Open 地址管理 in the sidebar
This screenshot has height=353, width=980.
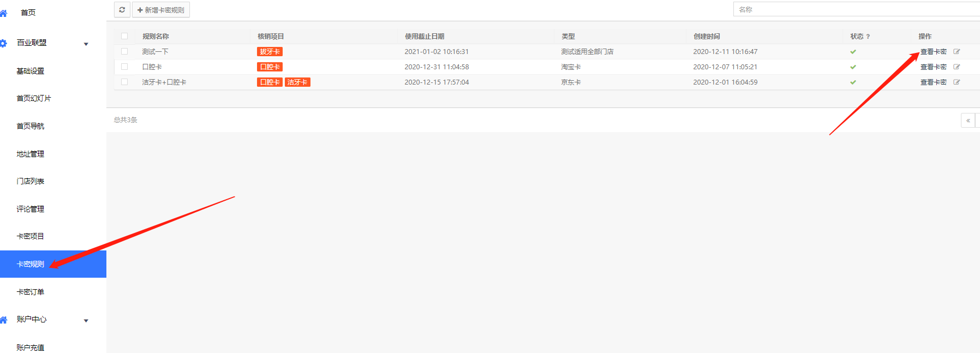pos(31,154)
